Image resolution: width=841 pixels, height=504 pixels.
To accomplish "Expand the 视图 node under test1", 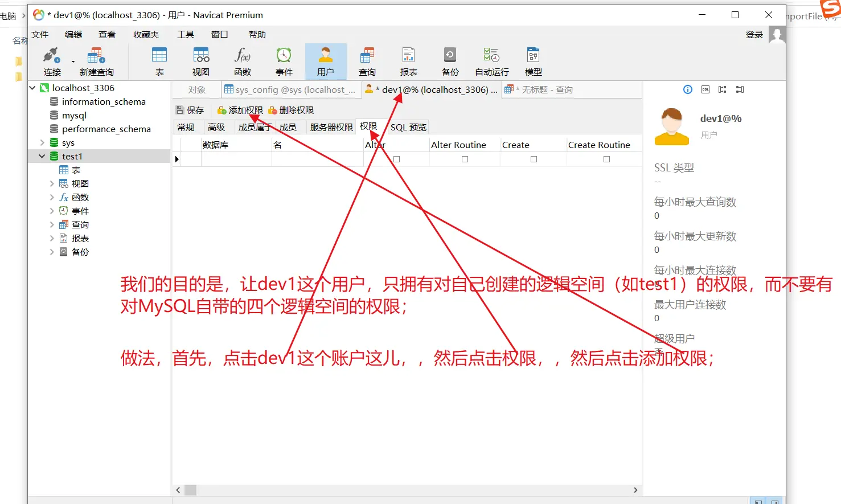I will pos(52,183).
